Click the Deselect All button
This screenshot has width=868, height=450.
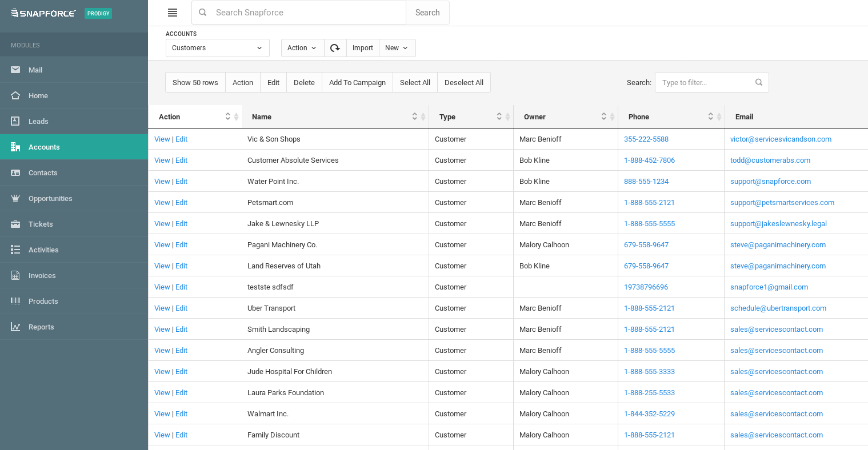tap(464, 82)
